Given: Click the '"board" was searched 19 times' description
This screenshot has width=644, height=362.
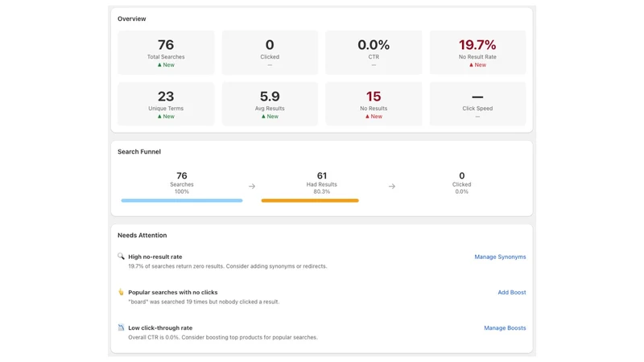Looking at the screenshot, I should (x=204, y=302).
